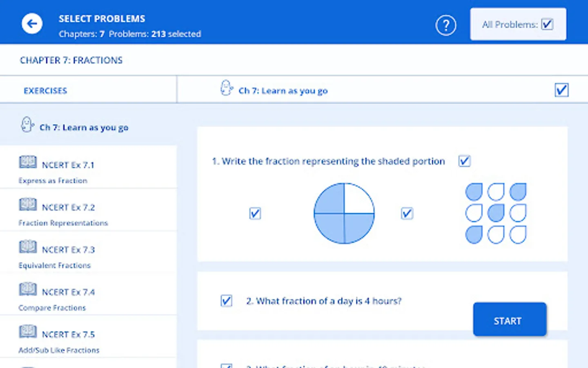Open Ch 7 Learn as you go tab
Image resolution: width=588 pixels, height=368 pixels.
(283, 91)
